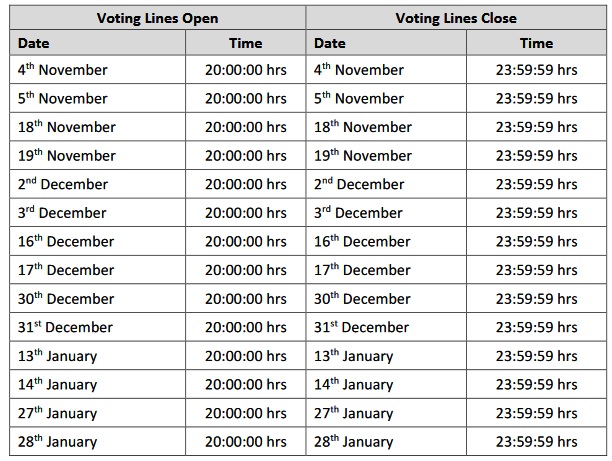Click 5th November in the closing dates column
The height and width of the screenshot is (461, 612).
359,99
